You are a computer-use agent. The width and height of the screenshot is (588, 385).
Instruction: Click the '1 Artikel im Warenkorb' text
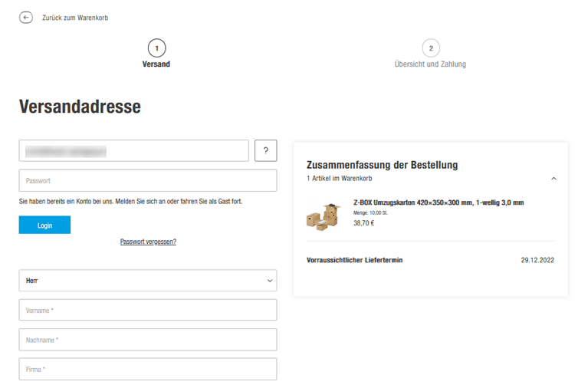pos(339,179)
